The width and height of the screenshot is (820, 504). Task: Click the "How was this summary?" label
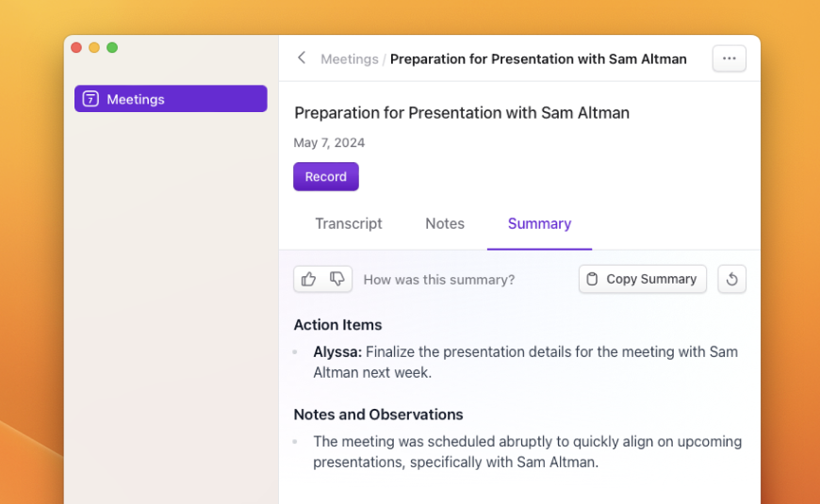[439, 280]
